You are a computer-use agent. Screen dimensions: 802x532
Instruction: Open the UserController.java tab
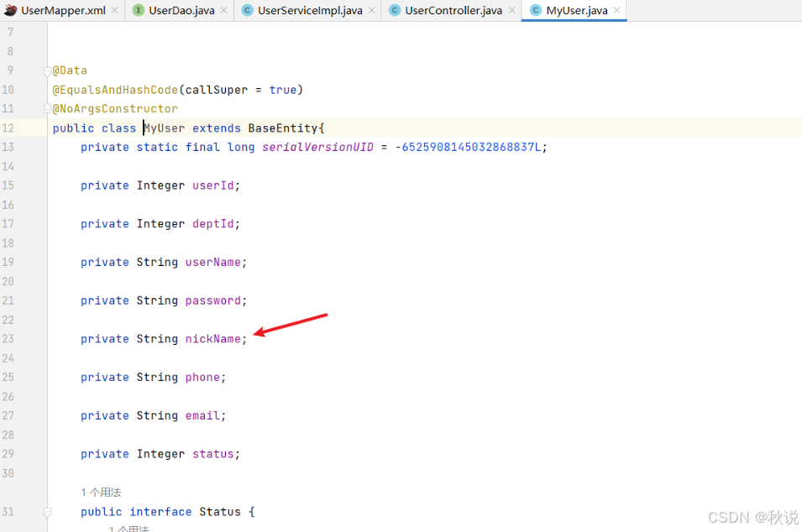coord(453,10)
